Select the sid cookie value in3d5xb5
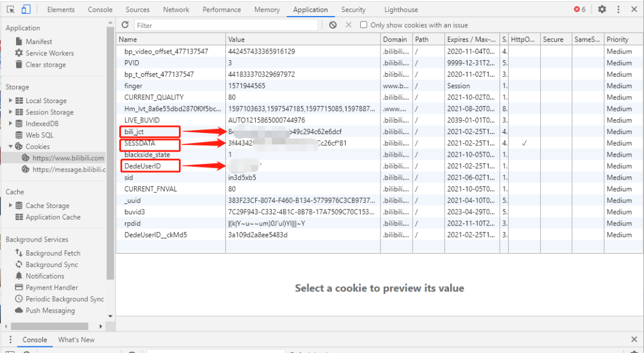The image size is (644, 353). pos(242,178)
